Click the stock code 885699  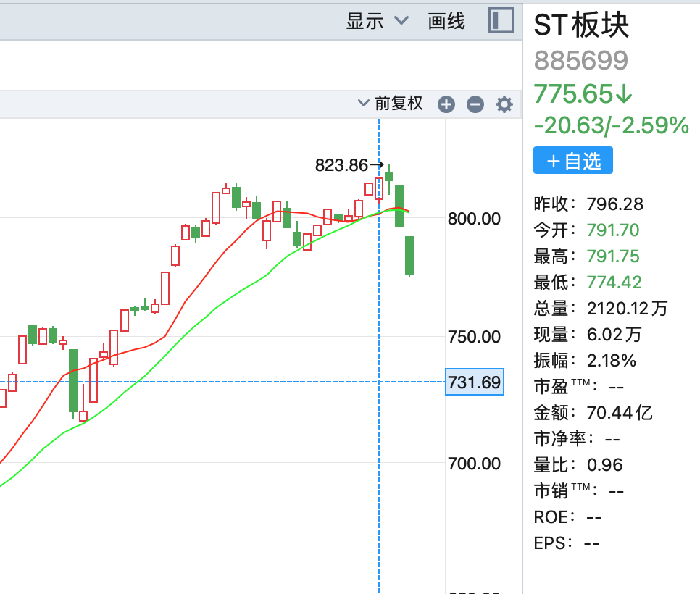coord(581,61)
